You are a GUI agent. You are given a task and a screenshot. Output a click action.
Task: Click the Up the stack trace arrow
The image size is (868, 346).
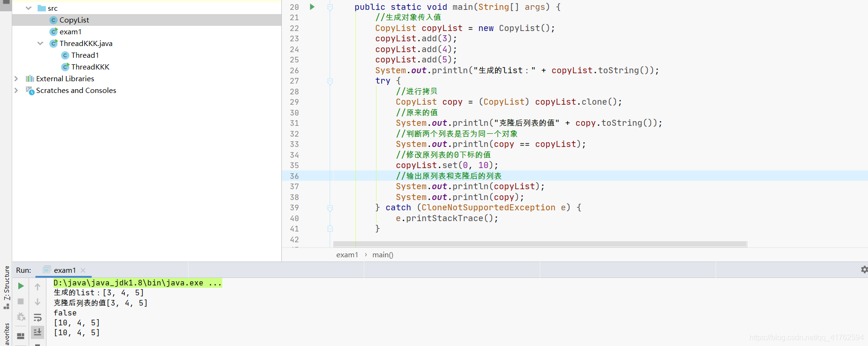point(38,286)
